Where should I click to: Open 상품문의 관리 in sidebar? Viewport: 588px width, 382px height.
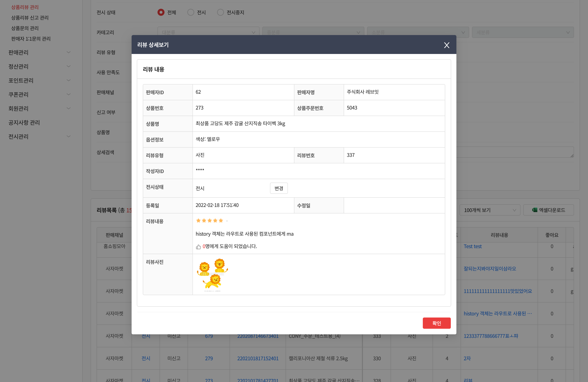click(25, 28)
